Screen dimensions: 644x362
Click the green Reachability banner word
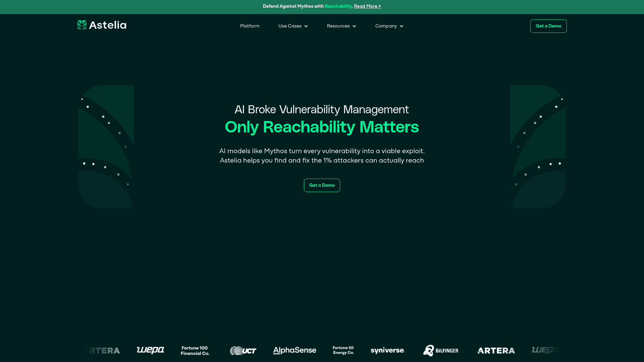[x=338, y=6]
